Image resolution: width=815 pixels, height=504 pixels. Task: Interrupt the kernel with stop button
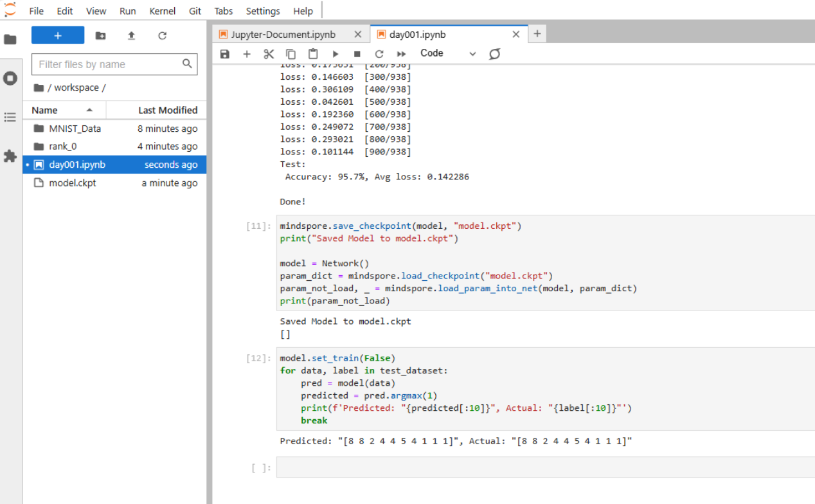pyautogui.click(x=357, y=54)
